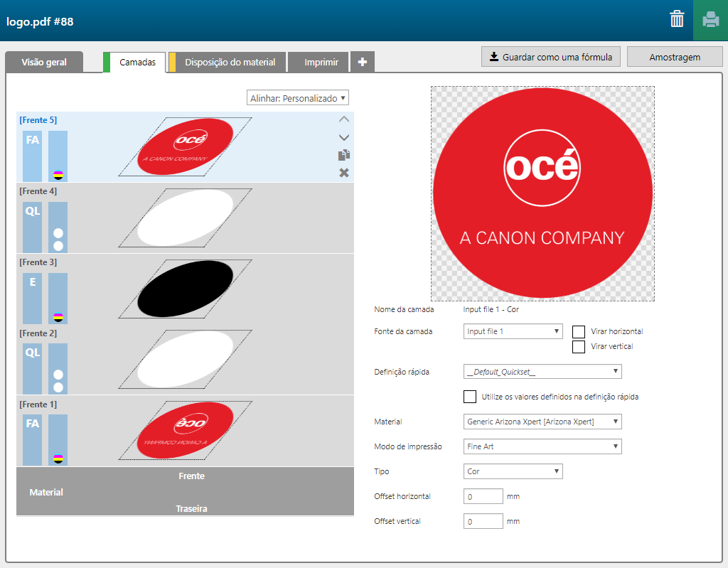Click the Material label in gray bar

[x=46, y=493]
